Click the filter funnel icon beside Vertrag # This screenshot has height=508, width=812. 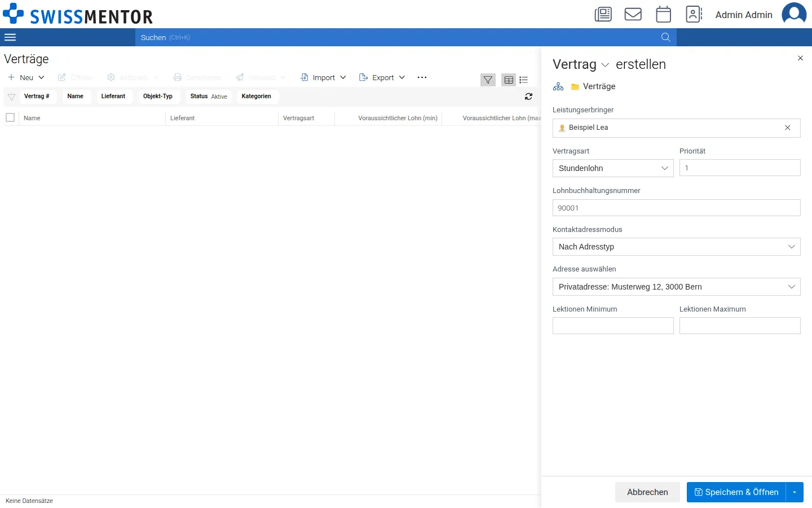(x=11, y=97)
